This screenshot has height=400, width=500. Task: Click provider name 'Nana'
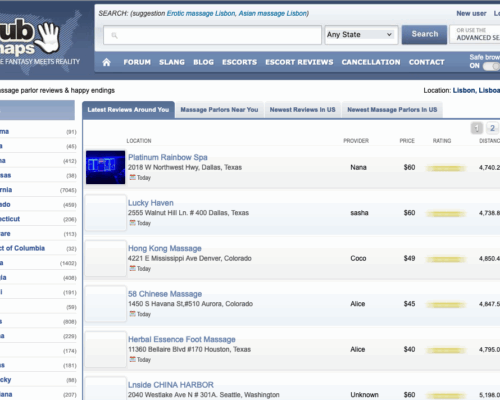[358, 167]
